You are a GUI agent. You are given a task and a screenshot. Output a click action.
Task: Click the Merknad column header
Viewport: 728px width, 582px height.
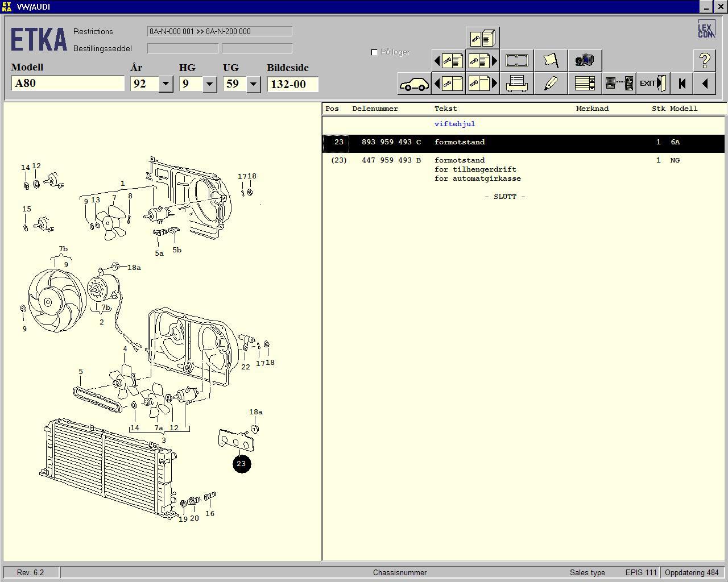tap(592, 109)
